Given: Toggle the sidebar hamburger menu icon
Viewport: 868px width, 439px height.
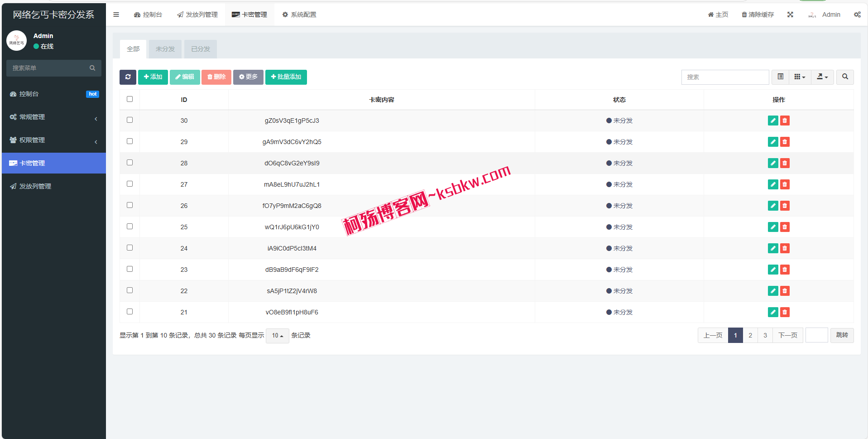Looking at the screenshot, I should click(116, 14).
